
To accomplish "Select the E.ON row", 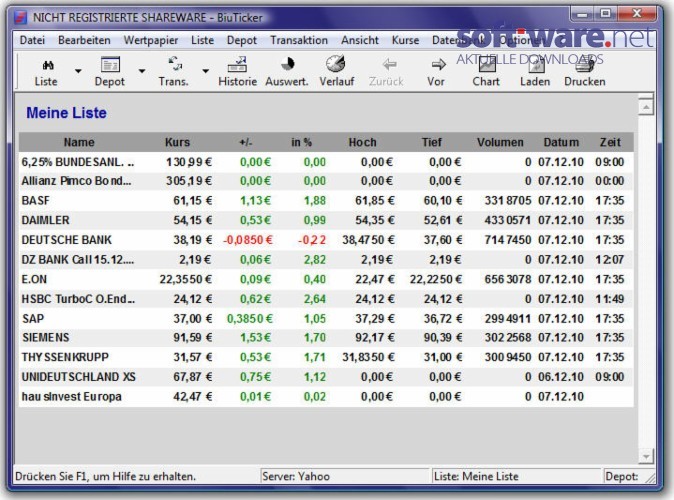I will click(x=326, y=279).
